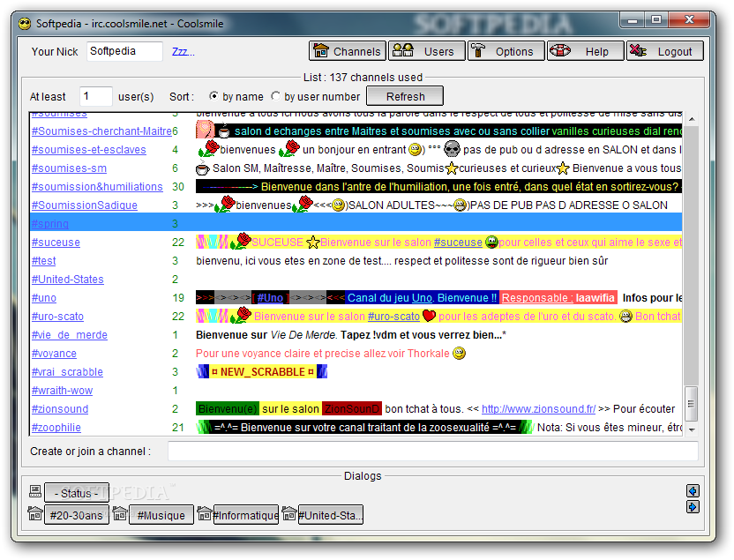Click the Responsable : laawifia topic text
Viewport: 734px width, 560px height.
coord(558,297)
